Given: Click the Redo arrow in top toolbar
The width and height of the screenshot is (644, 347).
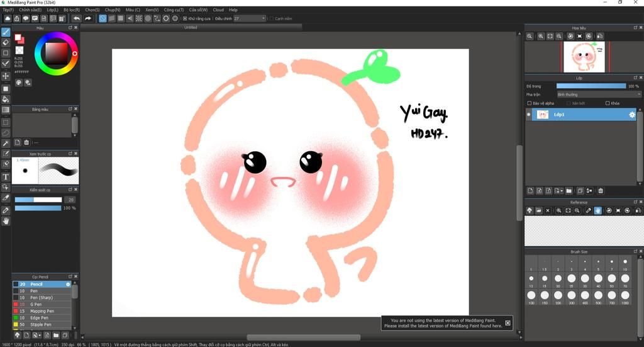Looking at the screenshot, I should [x=87, y=18].
